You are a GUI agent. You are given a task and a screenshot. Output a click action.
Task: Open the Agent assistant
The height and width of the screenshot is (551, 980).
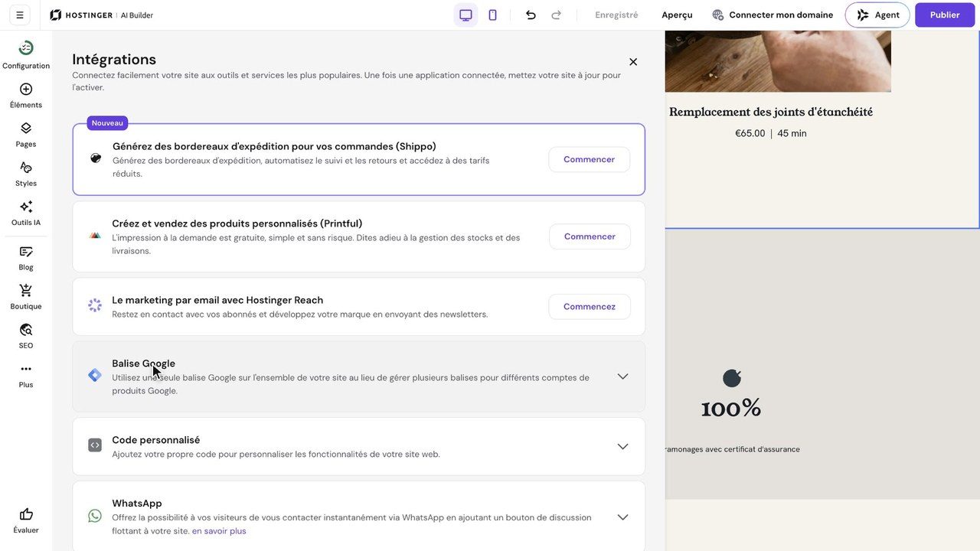(877, 15)
